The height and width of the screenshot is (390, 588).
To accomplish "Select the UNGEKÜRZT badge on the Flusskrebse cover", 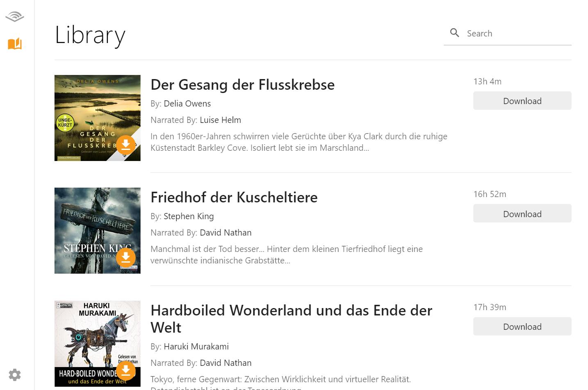I will [x=66, y=122].
